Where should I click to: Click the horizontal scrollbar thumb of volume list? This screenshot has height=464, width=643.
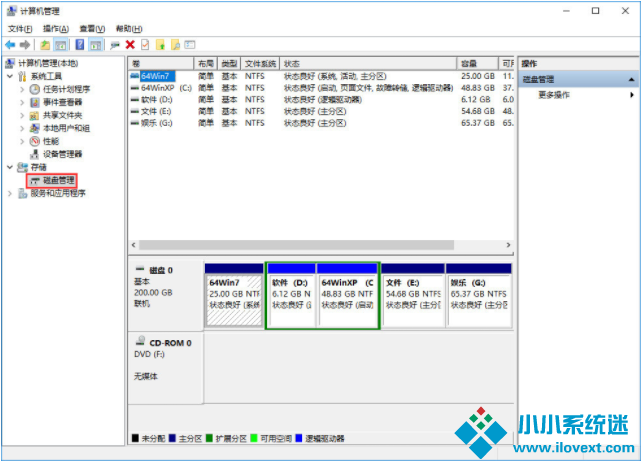[x=296, y=245]
